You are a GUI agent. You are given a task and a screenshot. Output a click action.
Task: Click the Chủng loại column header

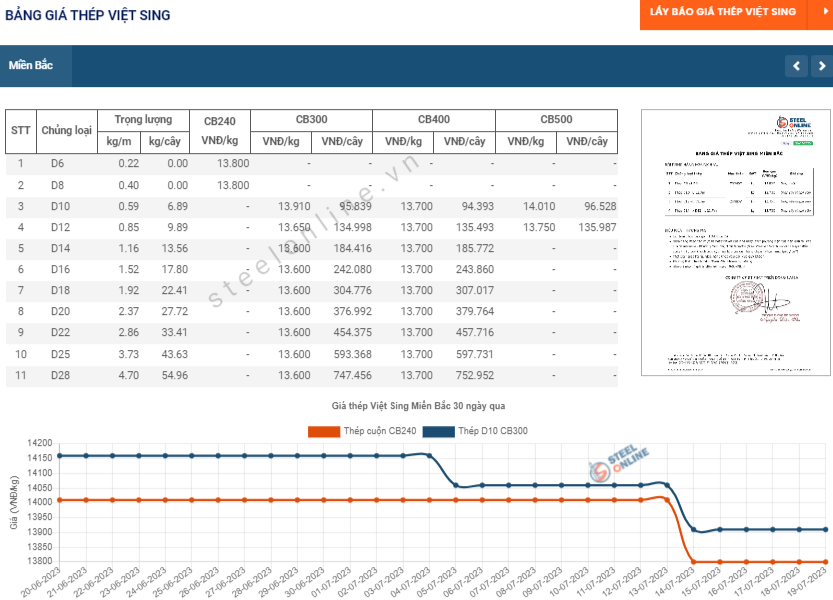(67, 131)
